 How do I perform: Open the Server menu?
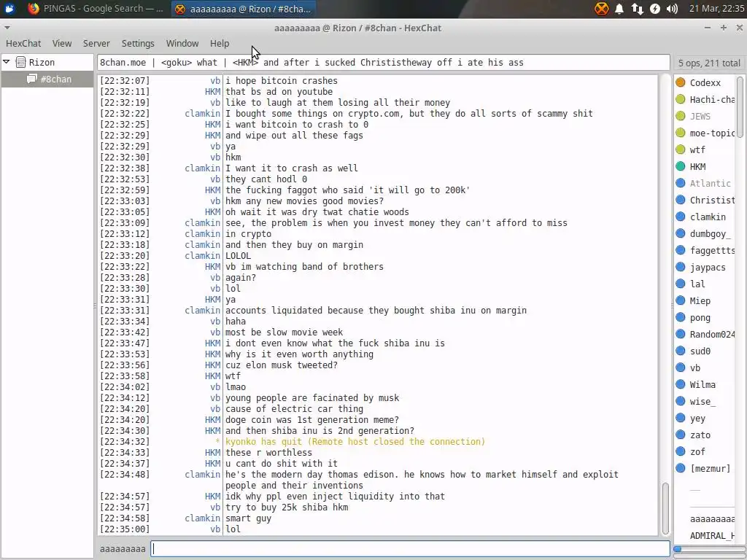(96, 43)
